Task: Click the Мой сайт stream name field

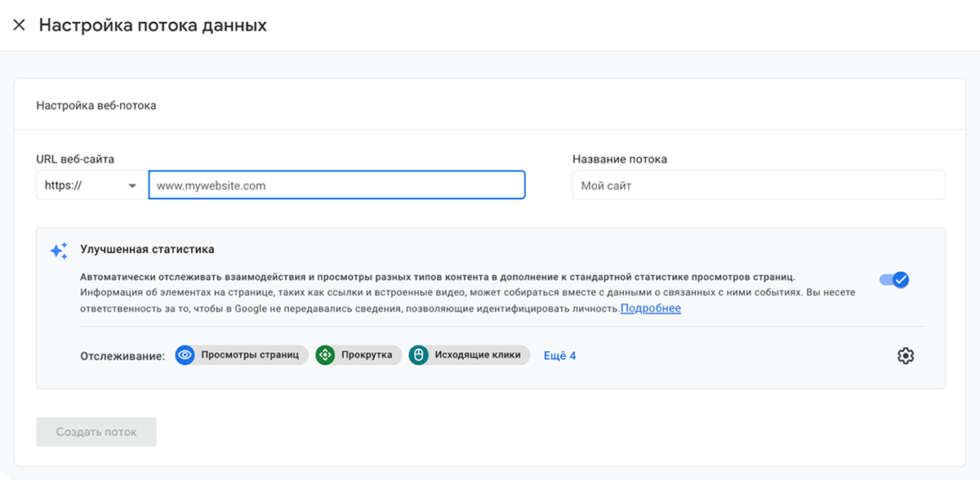Action: pos(758,185)
